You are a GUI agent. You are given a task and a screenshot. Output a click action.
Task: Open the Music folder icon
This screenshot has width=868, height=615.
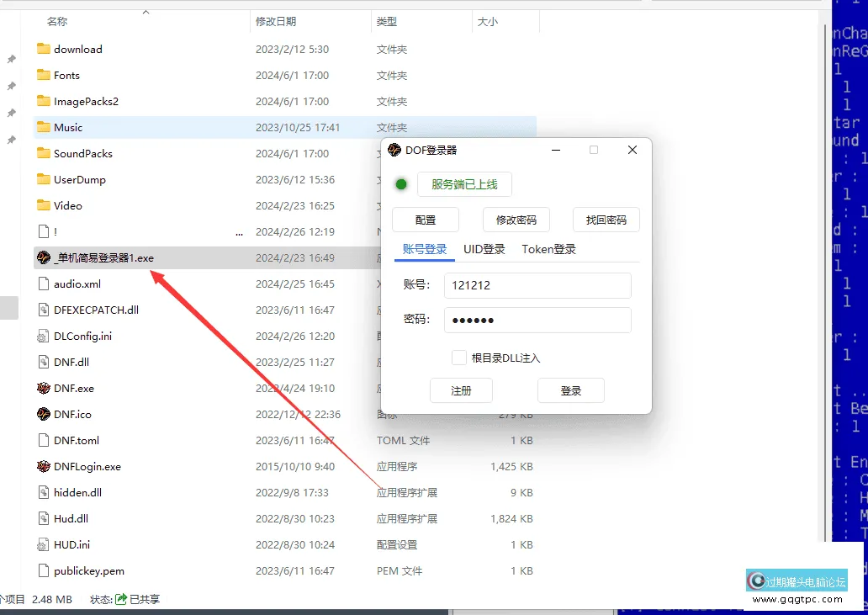(44, 127)
